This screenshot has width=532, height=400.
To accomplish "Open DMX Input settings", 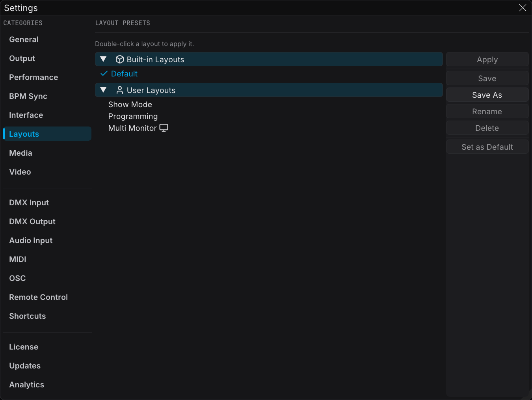I will tap(47, 203).
